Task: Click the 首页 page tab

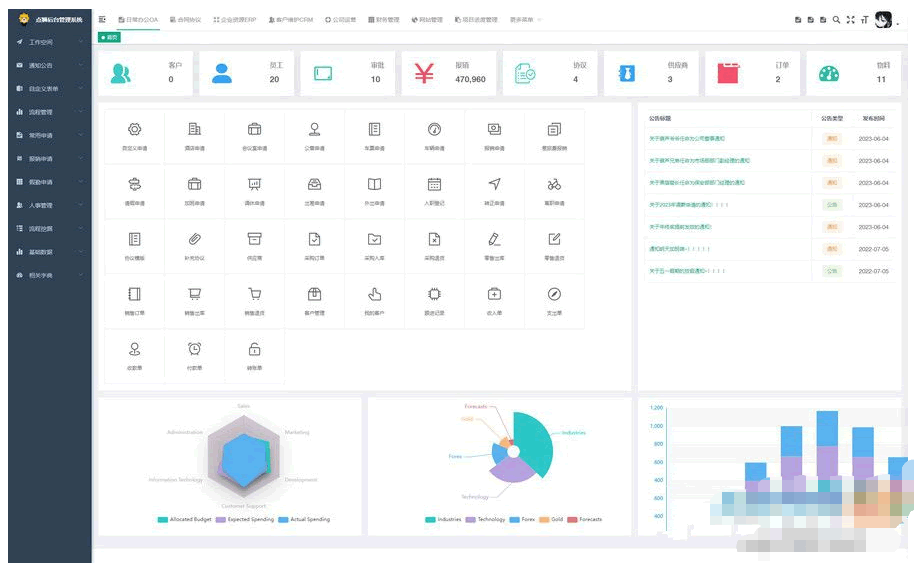Action: (110, 37)
